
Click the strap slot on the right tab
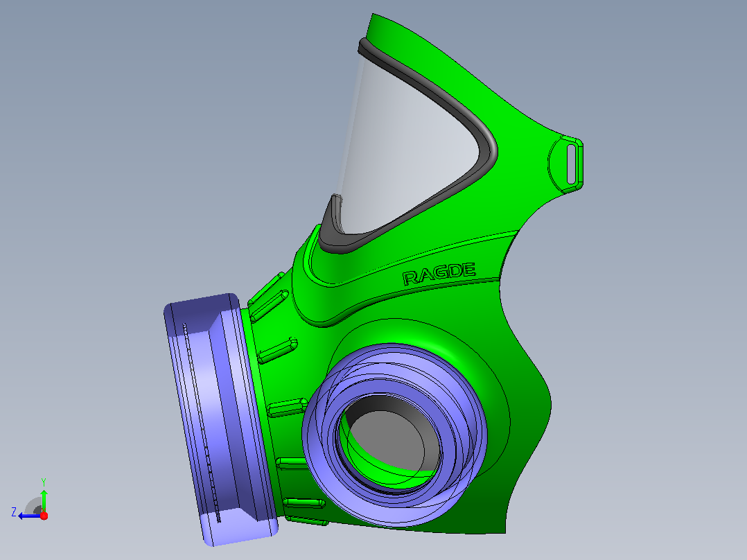(x=572, y=164)
